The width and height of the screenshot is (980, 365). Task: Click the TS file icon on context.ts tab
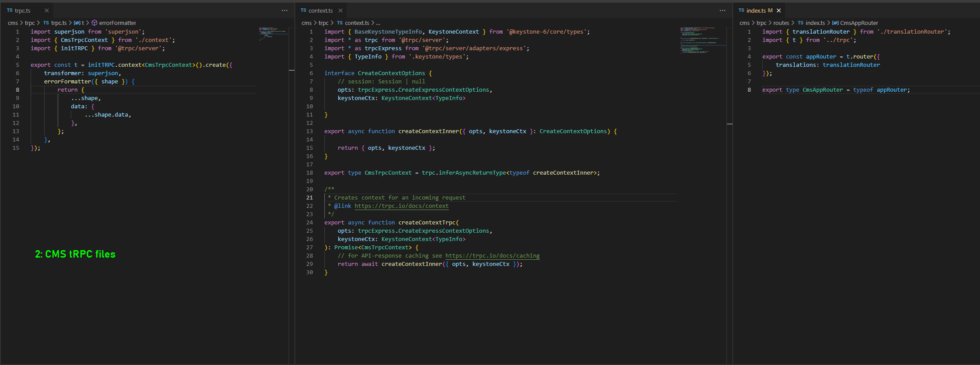tap(303, 10)
